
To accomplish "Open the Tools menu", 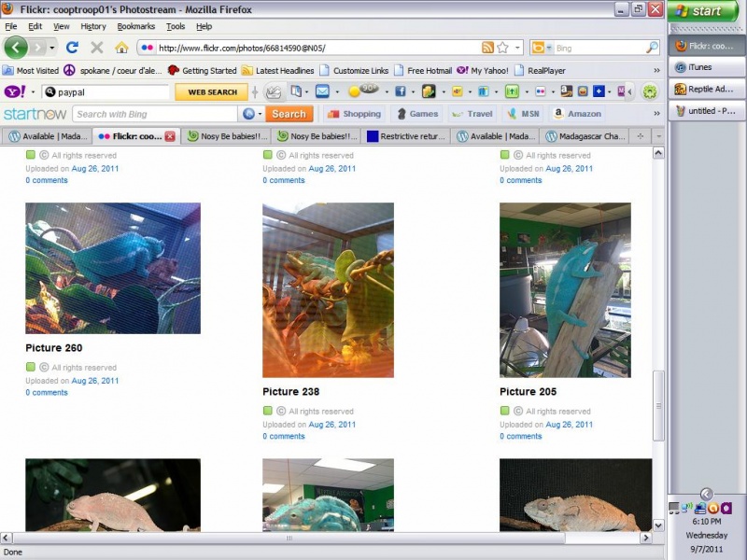I will pos(176,26).
